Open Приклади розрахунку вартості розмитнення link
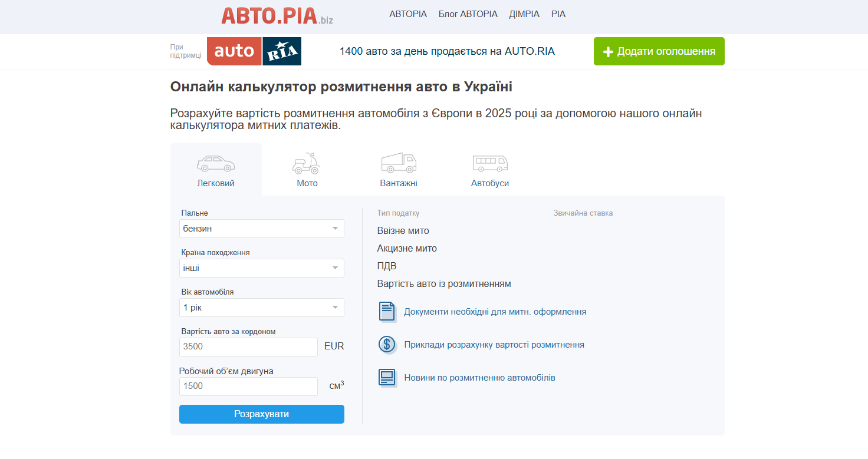 (x=494, y=345)
